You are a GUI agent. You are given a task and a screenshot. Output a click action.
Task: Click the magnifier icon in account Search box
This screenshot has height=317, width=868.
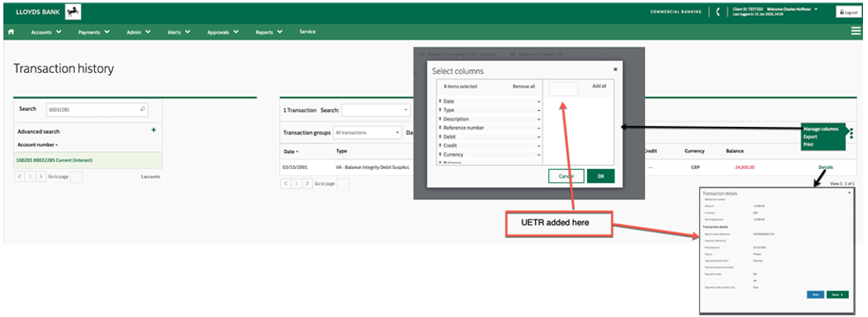point(143,109)
